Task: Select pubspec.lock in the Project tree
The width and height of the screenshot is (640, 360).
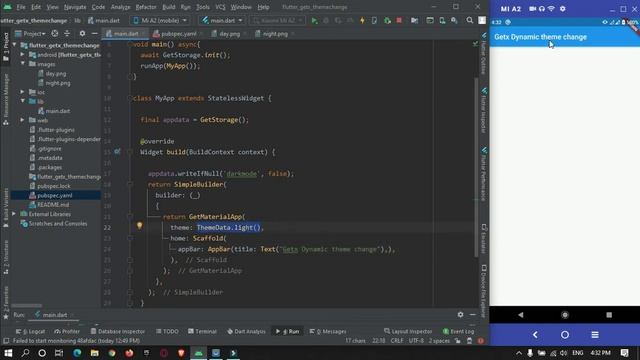Action: click(50, 186)
